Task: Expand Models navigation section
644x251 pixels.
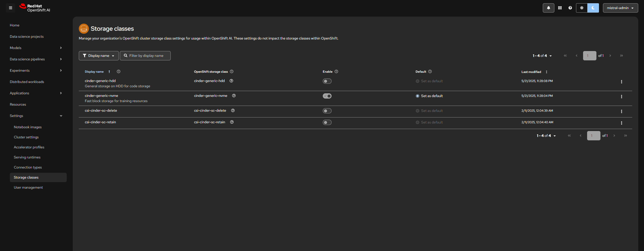Action: 36,48
